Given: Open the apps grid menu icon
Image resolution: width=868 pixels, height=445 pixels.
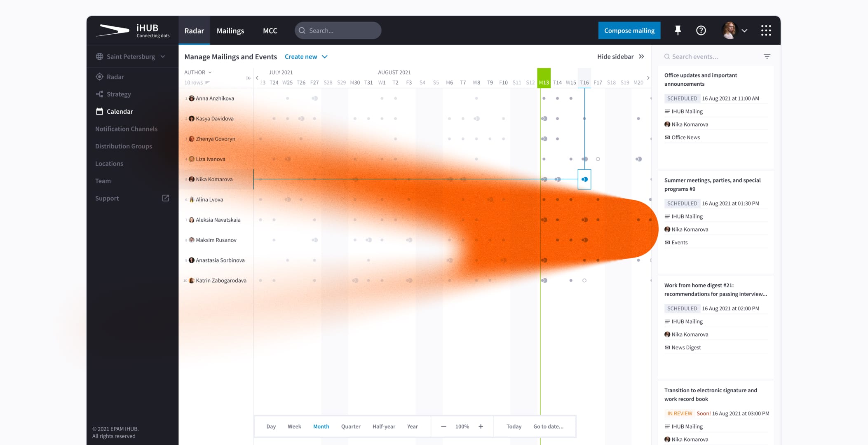Looking at the screenshot, I should point(766,30).
